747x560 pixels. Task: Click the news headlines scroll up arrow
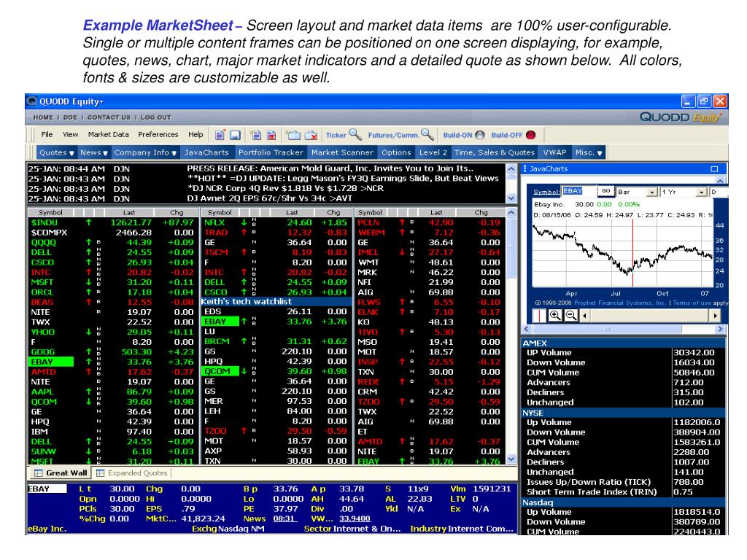coord(511,168)
